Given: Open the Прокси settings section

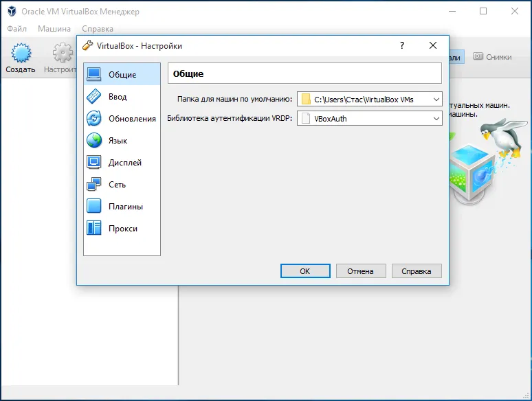Looking at the screenshot, I should click(122, 229).
